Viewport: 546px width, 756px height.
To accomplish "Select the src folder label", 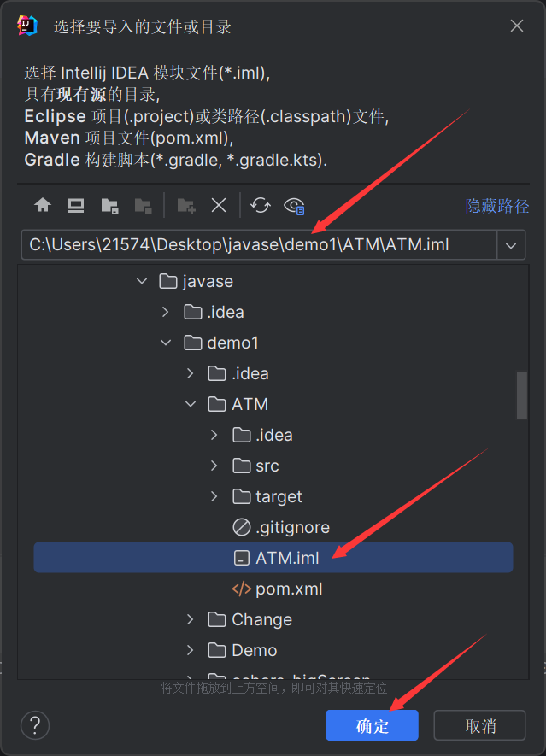I will point(267,466).
